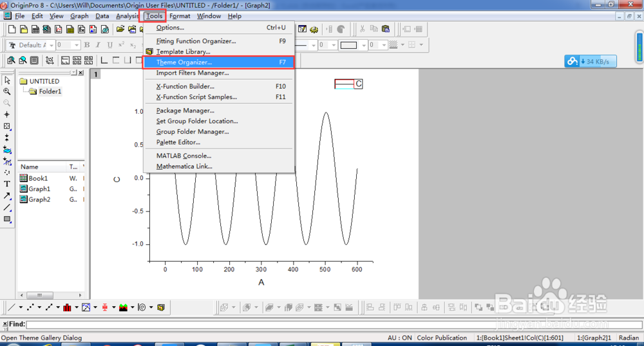The height and width of the screenshot is (346, 644).
Task: Click the Cut scissors icon
Action: click(362, 29)
